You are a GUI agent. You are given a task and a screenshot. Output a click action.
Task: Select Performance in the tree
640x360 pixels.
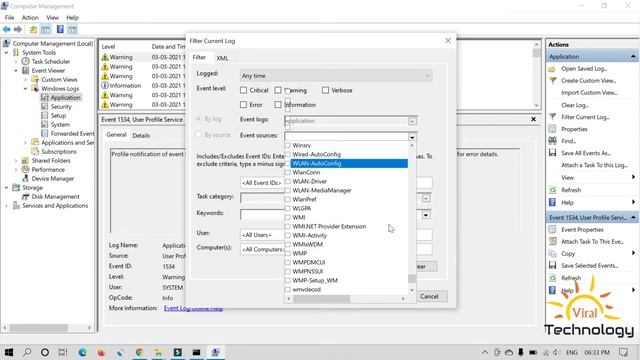click(48, 169)
